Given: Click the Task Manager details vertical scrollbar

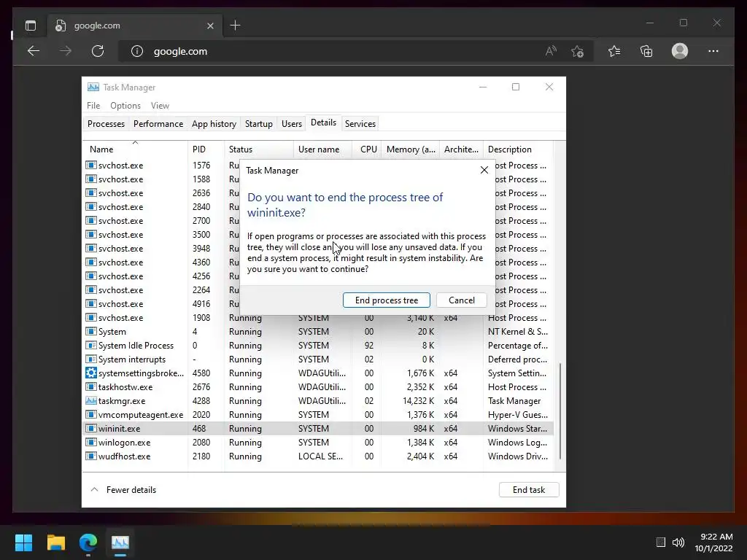Looking at the screenshot, I should pyautogui.click(x=560, y=411).
